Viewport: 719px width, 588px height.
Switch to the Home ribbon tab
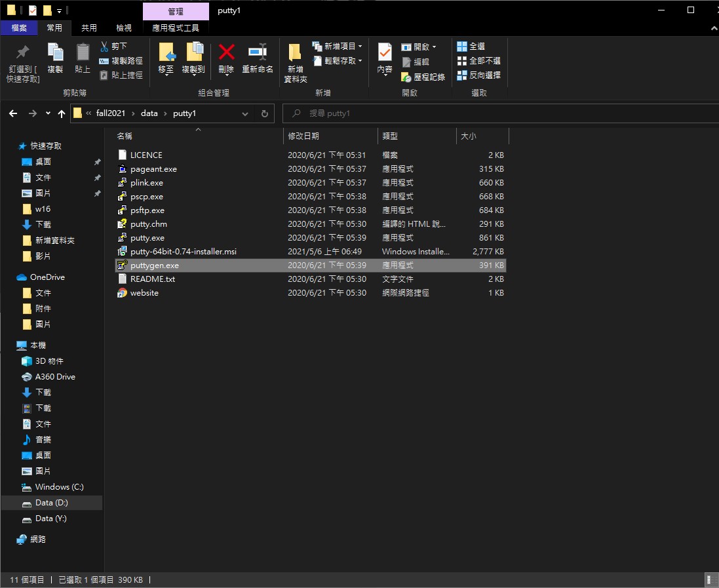pos(54,28)
